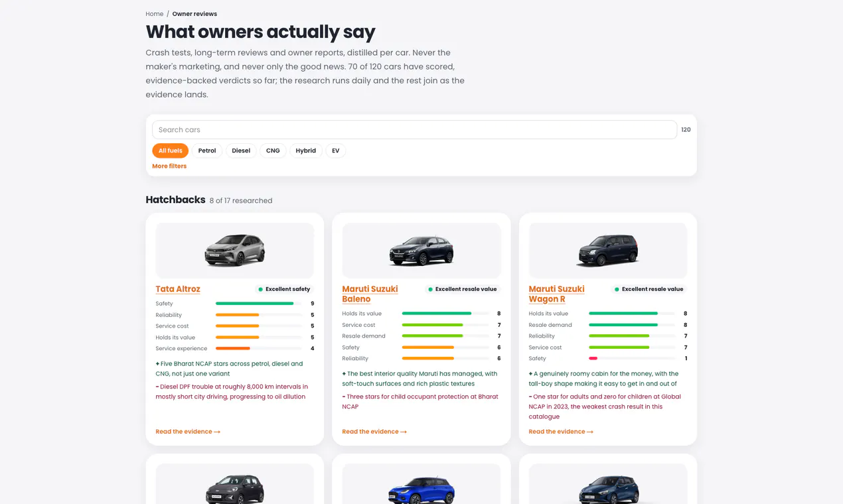Open the Maruti Suzuki Baleno car photo
The image size is (843, 504).
421,251
